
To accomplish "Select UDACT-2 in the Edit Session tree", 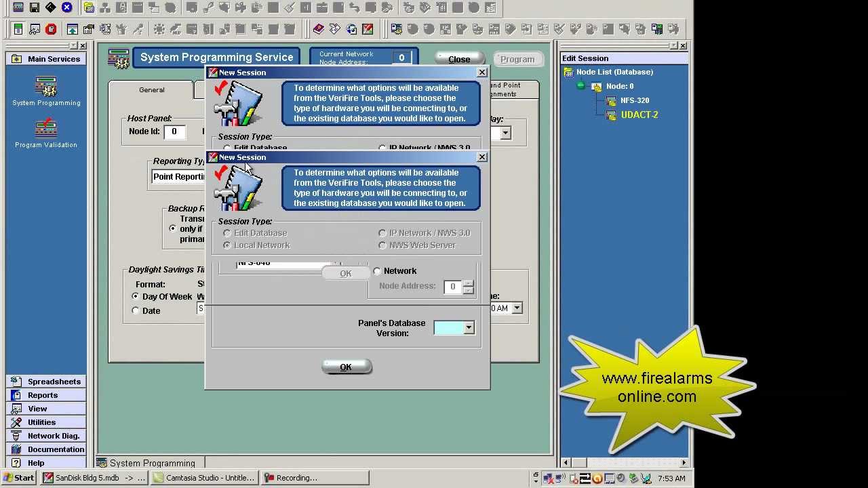I will pyautogui.click(x=639, y=115).
